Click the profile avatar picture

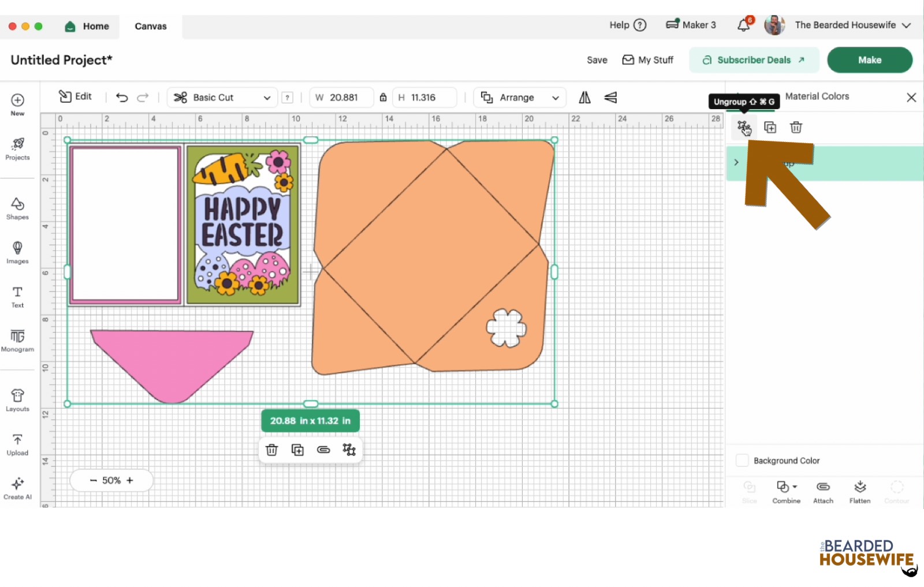(774, 25)
